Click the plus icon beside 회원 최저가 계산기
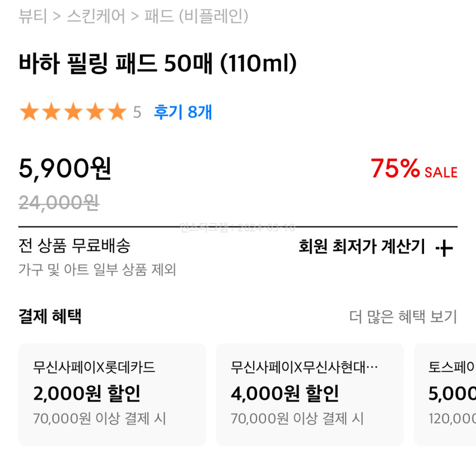The width and height of the screenshot is (476, 454). pos(444,248)
